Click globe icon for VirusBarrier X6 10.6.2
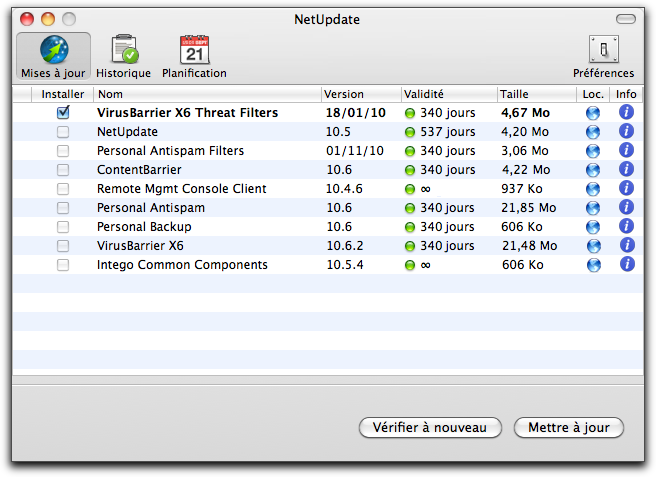656x477 pixels. click(x=594, y=246)
